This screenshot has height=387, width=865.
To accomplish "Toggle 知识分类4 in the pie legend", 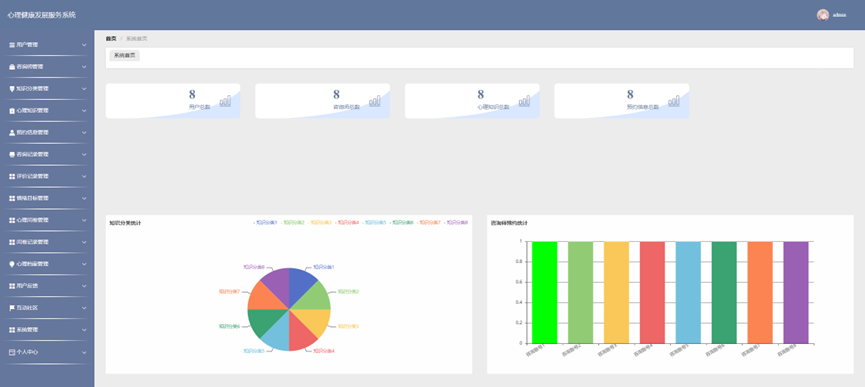I will coord(347,223).
